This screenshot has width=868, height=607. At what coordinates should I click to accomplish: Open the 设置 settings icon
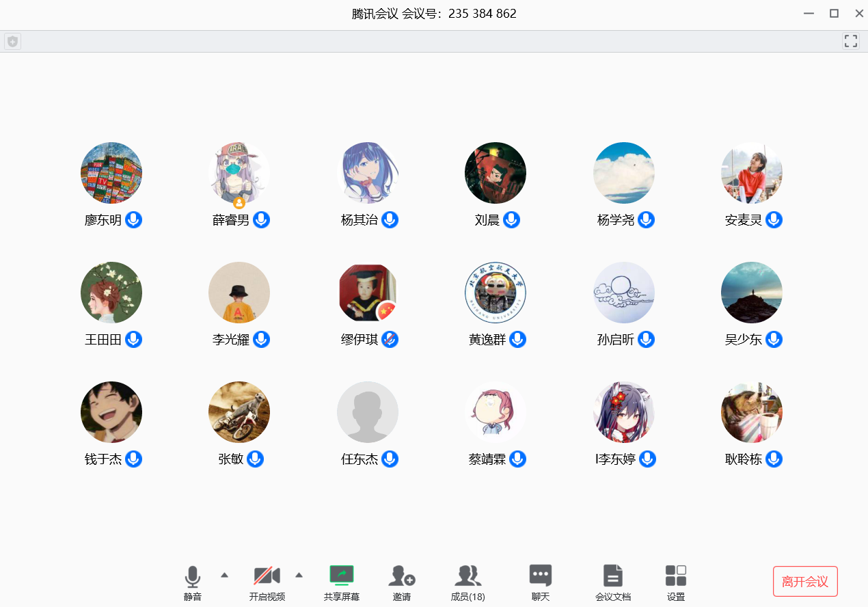676,576
